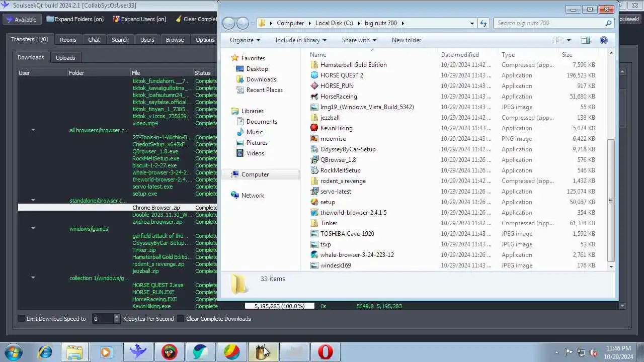Toggle Expand Folders [on] in Soulseek
This screenshot has width=644, height=362.
[75, 19]
